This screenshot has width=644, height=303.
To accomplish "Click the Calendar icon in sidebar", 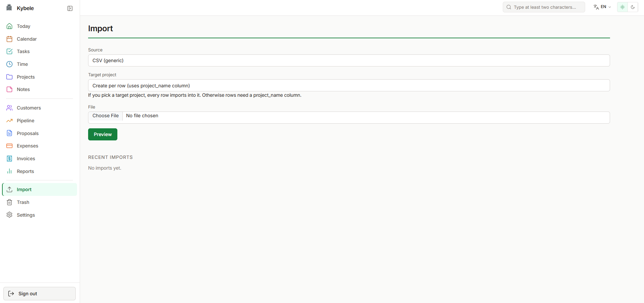I will click(9, 39).
